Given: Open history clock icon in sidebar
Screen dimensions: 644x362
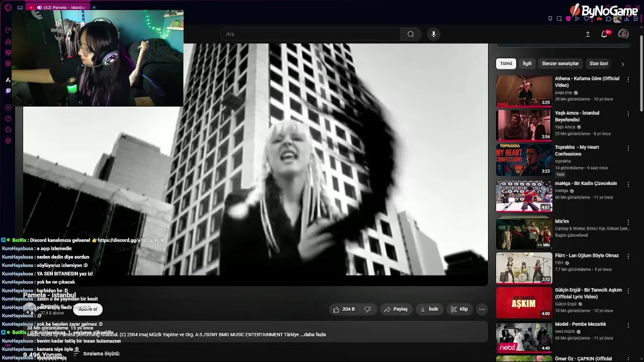Looking at the screenshot, I should point(8,119).
